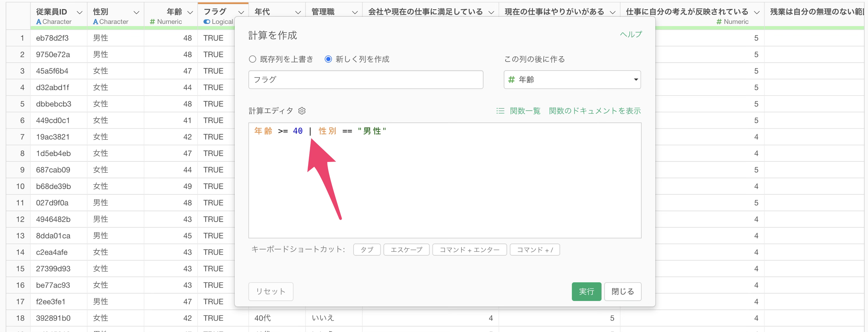Click 年齢 Numeric type hash icon
The width and height of the screenshot is (868, 332).
tap(152, 22)
